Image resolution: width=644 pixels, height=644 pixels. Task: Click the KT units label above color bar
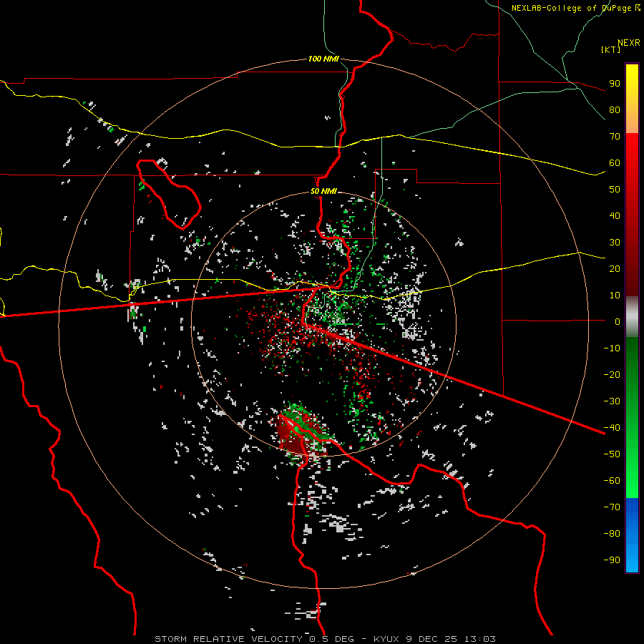point(611,49)
